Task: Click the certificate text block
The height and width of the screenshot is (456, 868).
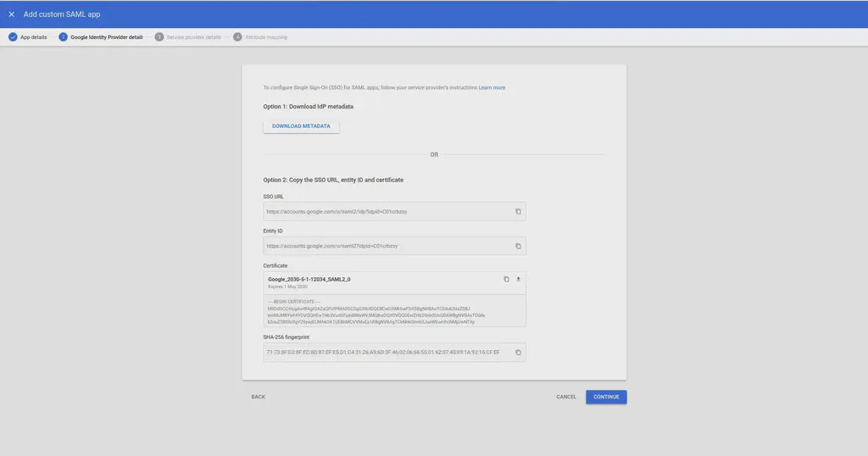Action: tap(394, 312)
